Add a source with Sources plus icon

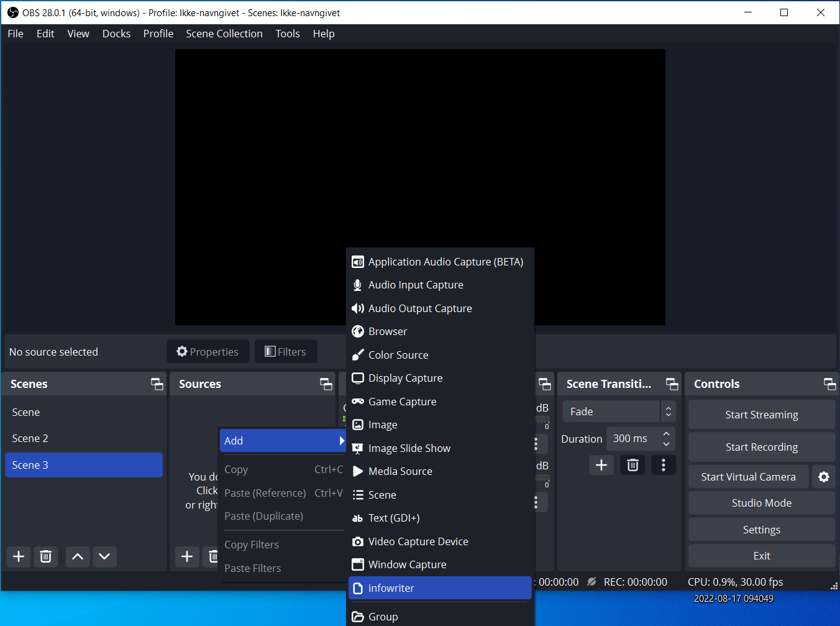pyautogui.click(x=187, y=556)
